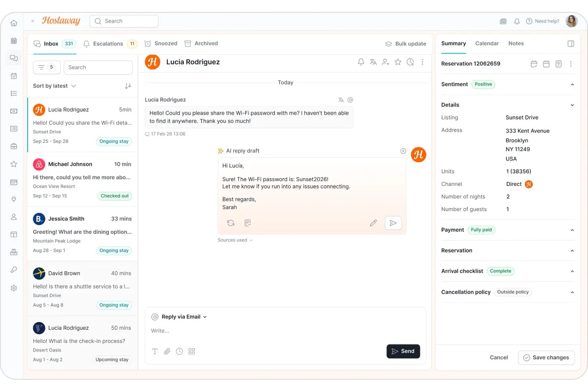The image size is (588, 392).
Task: Edit the AI reply draft with the pencil
Action: click(373, 223)
